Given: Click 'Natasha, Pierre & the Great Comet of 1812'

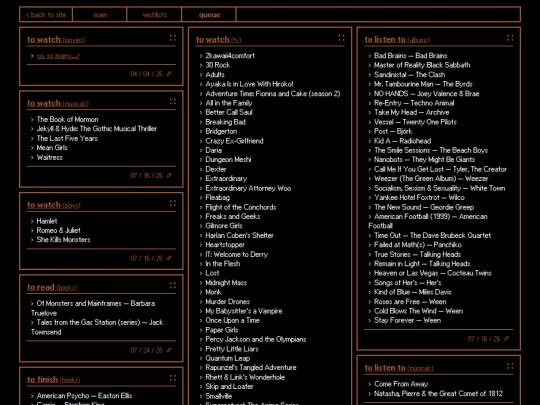Looking at the screenshot, I should tap(438, 394).
